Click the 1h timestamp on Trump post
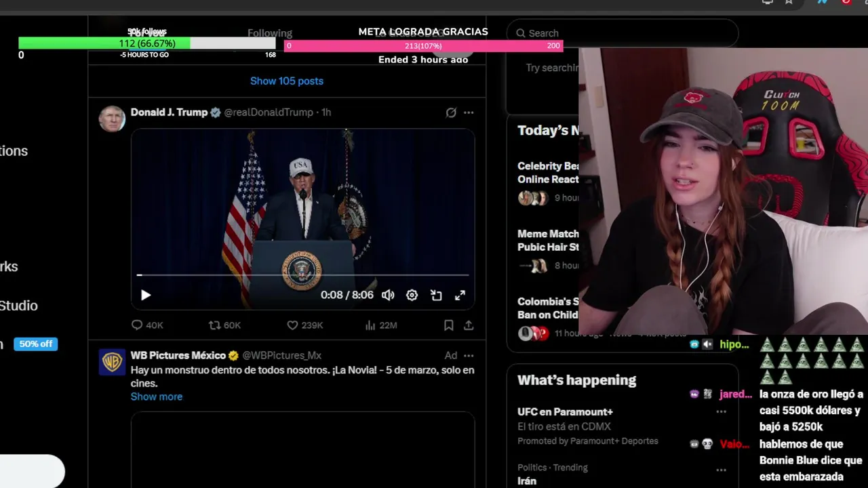 click(x=326, y=113)
